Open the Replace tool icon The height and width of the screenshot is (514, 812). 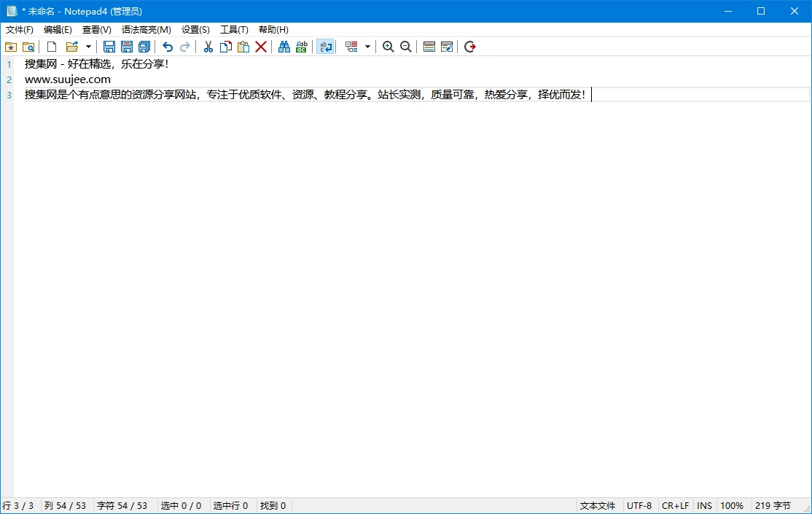tap(301, 47)
